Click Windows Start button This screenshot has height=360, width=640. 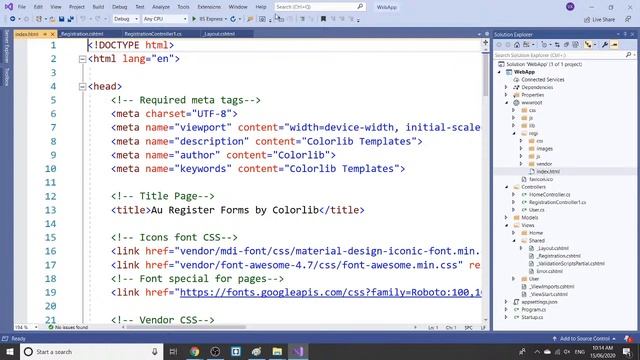tap(10, 351)
